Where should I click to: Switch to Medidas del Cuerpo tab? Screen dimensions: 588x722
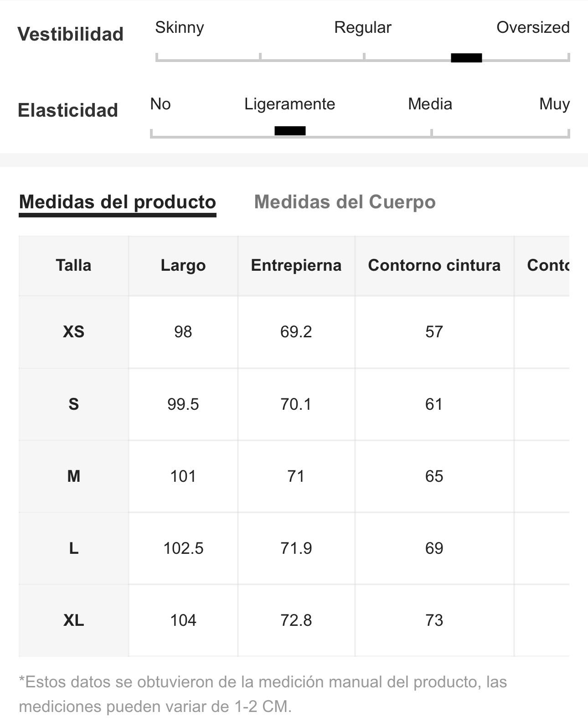coord(345,202)
